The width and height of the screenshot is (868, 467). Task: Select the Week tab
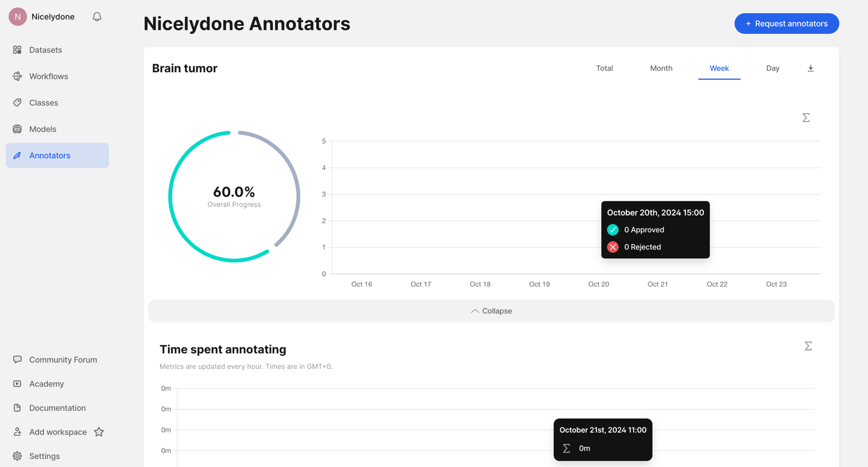point(719,68)
